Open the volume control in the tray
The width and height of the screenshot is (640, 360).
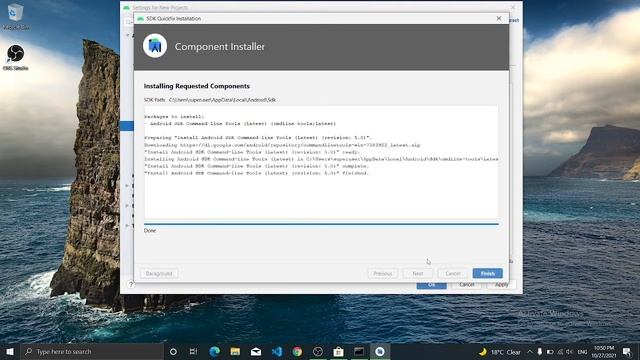(x=569, y=352)
